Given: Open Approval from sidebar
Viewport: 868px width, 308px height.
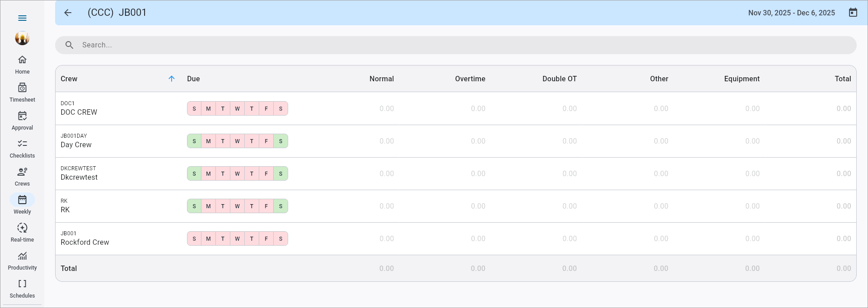Looking at the screenshot, I should 22,121.
